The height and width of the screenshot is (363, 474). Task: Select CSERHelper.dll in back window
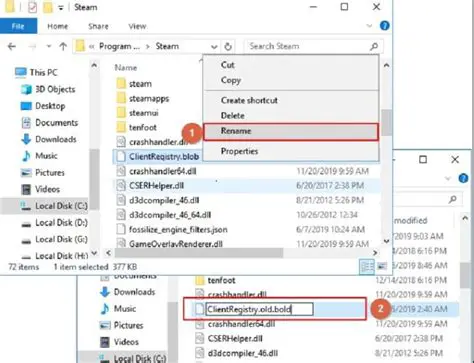pyautogui.click(x=235, y=339)
